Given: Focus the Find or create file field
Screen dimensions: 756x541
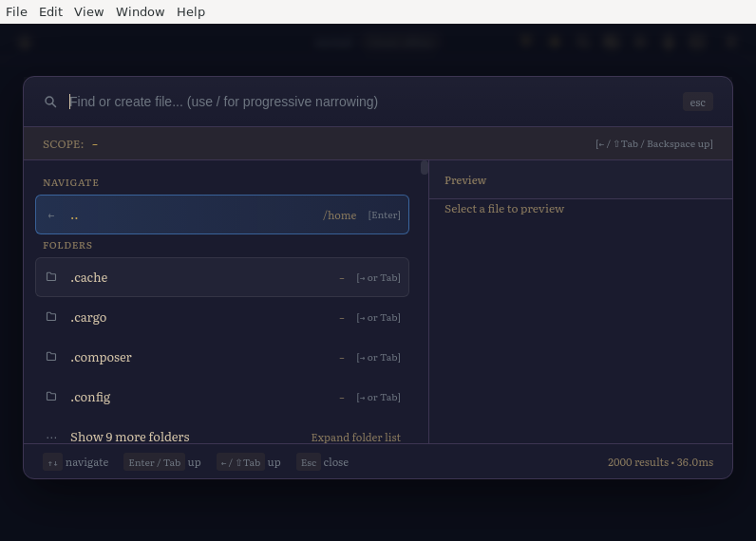Looking at the screenshot, I should 371,102.
